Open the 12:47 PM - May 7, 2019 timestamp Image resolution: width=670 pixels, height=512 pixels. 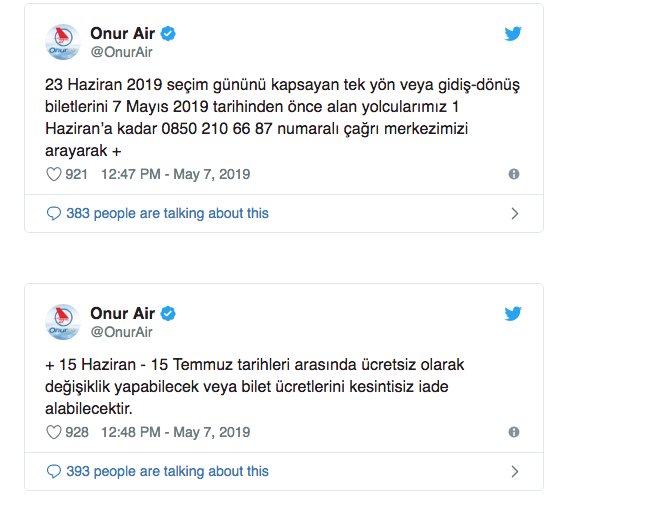tap(175, 174)
